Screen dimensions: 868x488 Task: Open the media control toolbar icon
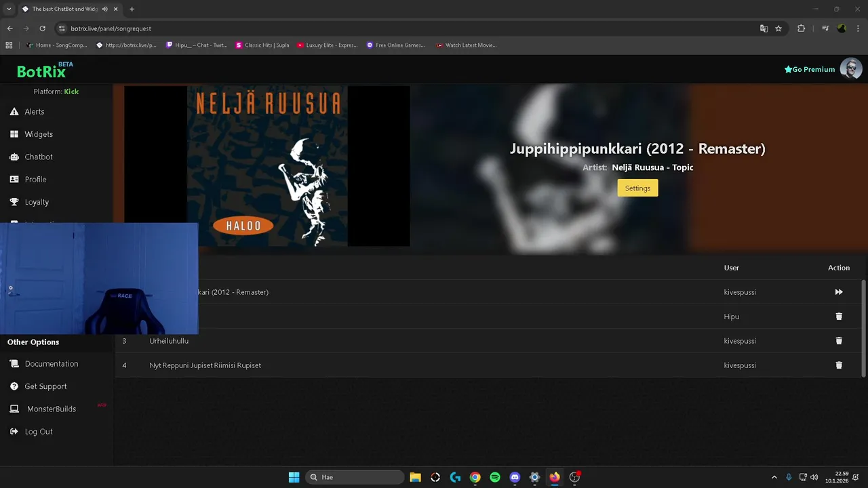point(825,28)
